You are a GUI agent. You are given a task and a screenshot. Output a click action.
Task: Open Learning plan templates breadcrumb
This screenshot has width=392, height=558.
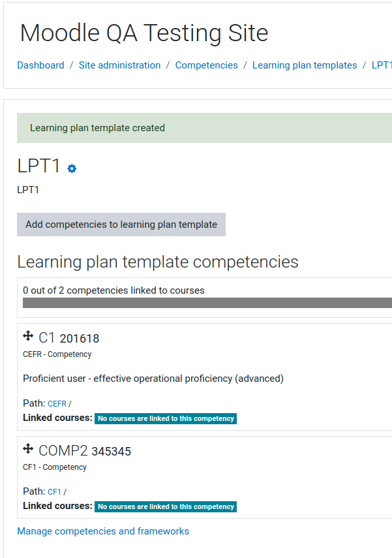(305, 65)
